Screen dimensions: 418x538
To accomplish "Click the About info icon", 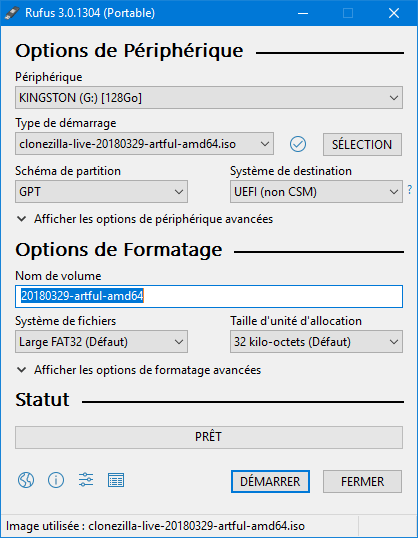I will 56,480.
